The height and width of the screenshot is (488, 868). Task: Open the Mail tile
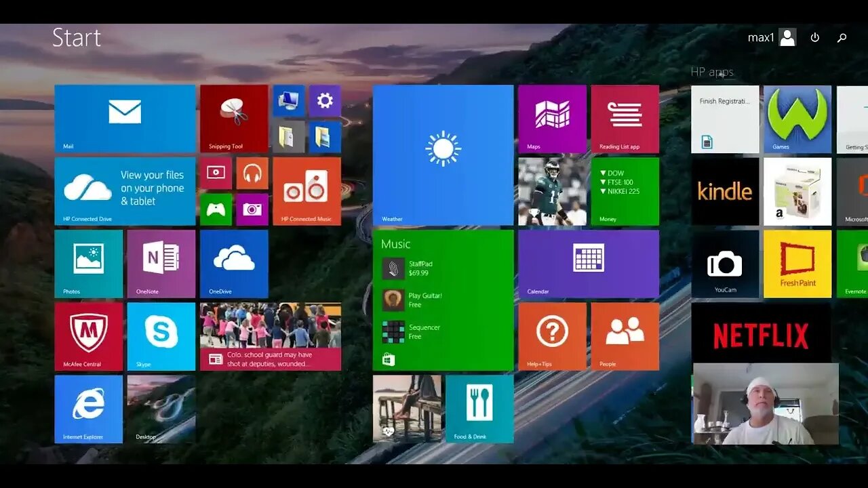pyautogui.click(x=125, y=119)
